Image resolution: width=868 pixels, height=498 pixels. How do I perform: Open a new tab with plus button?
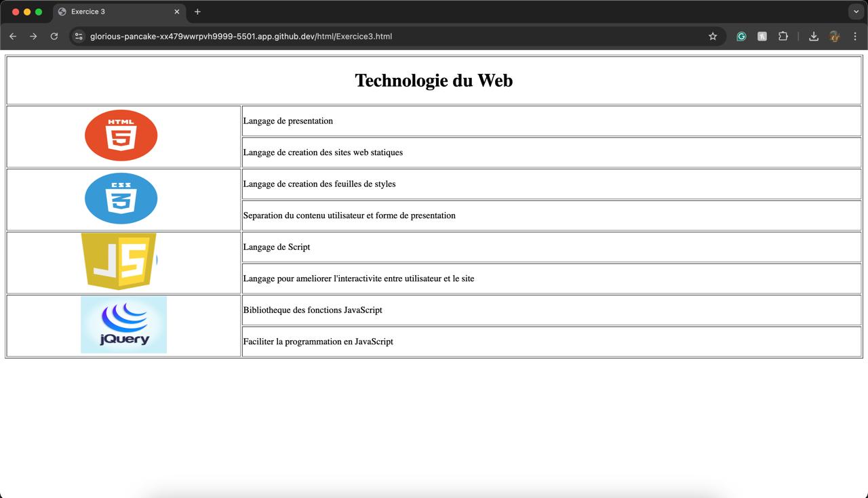(197, 12)
